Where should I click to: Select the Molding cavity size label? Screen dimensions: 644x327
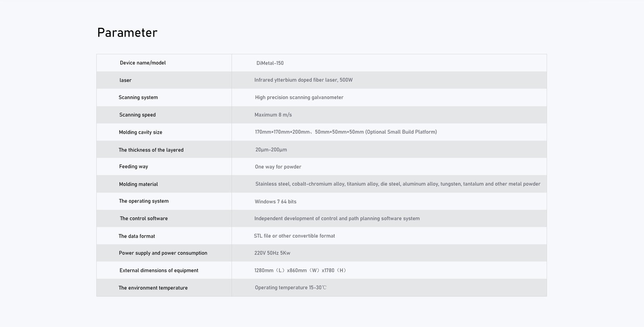tap(140, 132)
